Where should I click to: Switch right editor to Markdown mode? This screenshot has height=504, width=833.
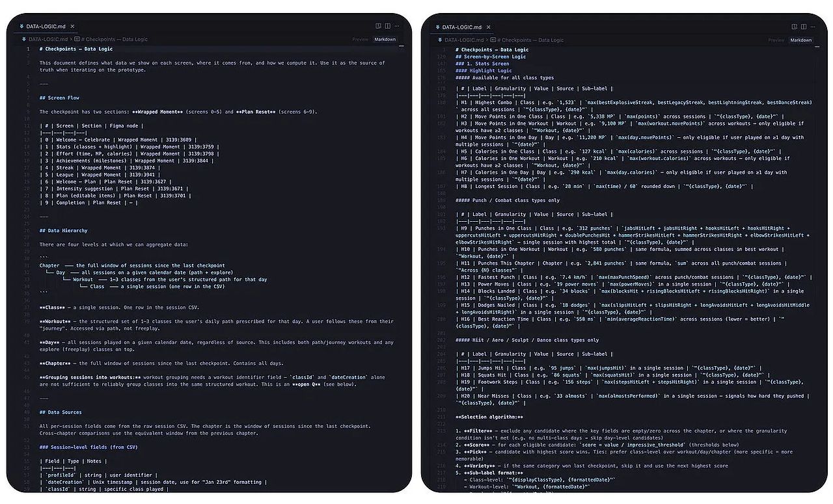point(801,40)
